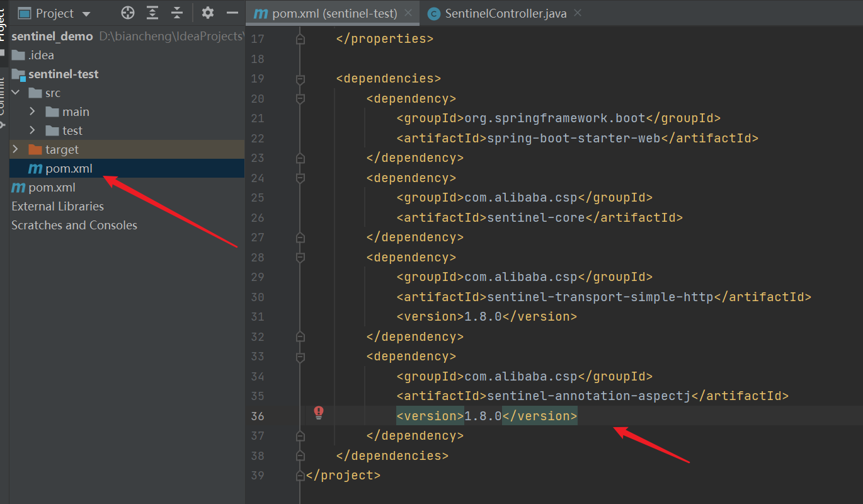Screen dimensions: 863x504
Task: Close the SentinelController.java tab
Action: pyautogui.click(x=578, y=13)
